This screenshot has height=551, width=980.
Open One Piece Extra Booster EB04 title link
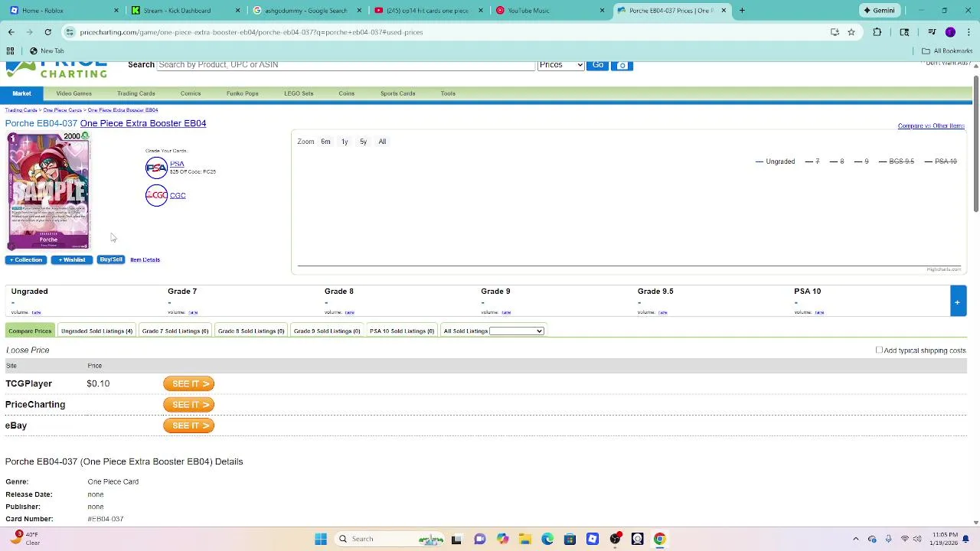click(x=143, y=123)
